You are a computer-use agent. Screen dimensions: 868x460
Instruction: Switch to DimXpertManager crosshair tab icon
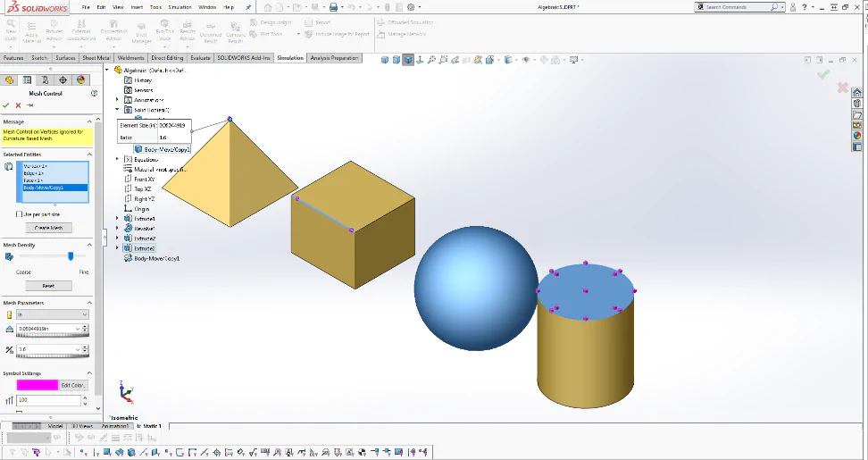click(x=63, y=80)
